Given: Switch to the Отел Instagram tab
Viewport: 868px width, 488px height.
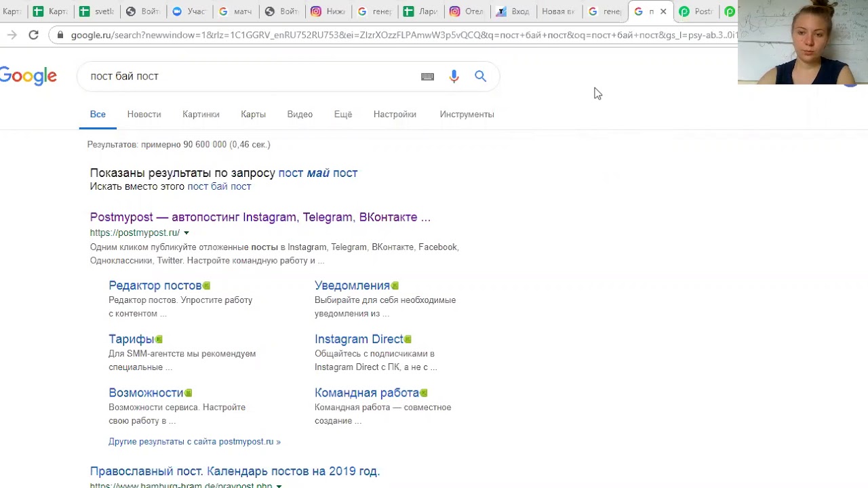Looking at the screenshot, I should click(x=467, y=12).
